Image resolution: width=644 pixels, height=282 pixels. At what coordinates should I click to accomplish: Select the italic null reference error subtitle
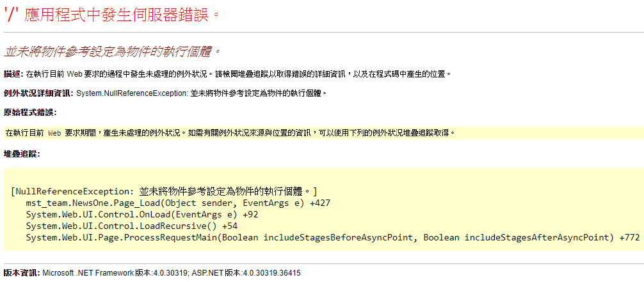pyautogui.click(x=112, y=52)
